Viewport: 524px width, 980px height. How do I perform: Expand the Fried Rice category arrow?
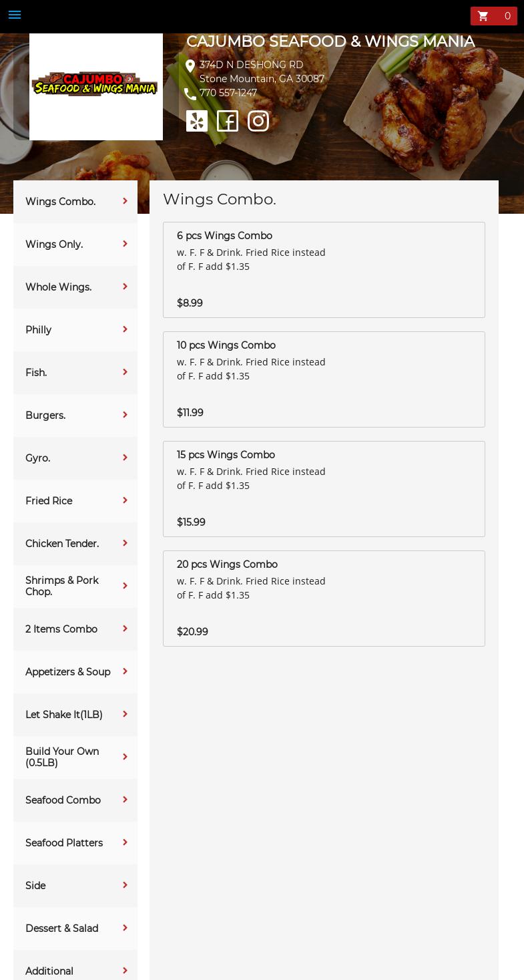pos(125,501)
